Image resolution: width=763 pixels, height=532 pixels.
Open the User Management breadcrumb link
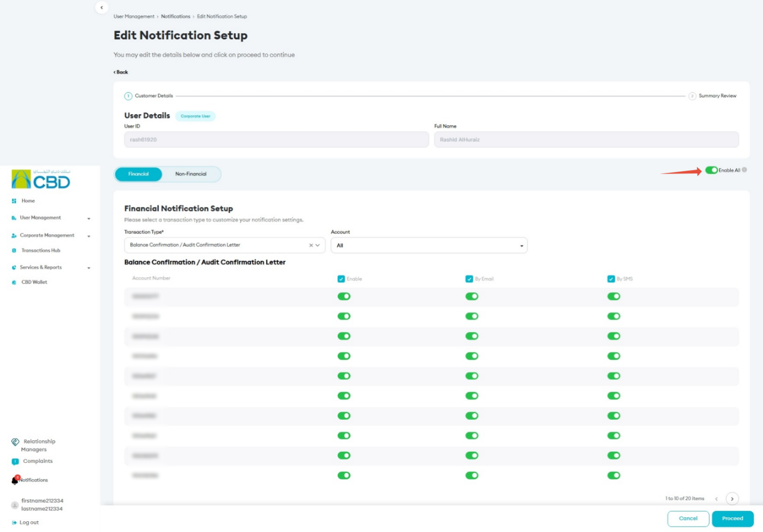(x=134, y=16)
